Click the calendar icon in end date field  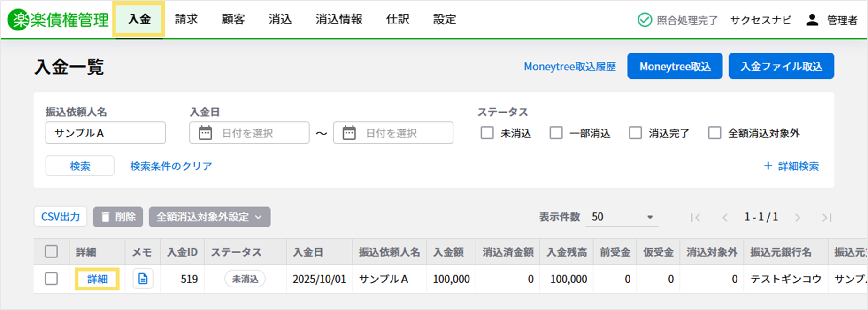click(x=349, y=133)
